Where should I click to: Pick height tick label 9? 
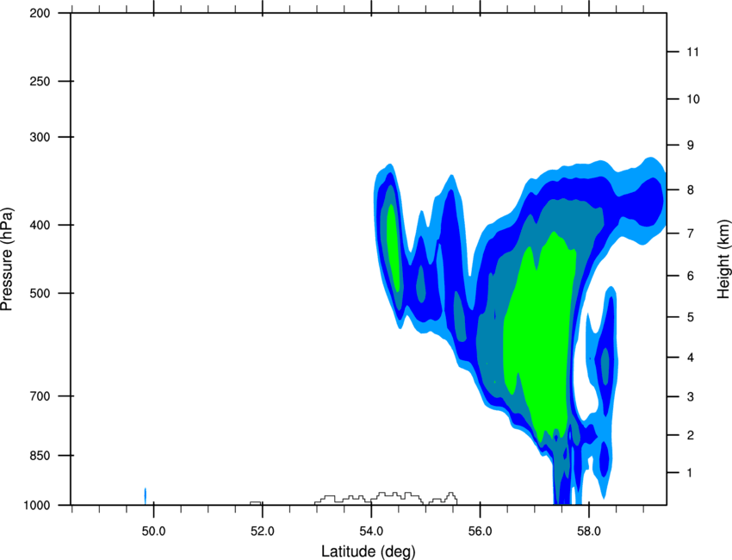(690, 146)
